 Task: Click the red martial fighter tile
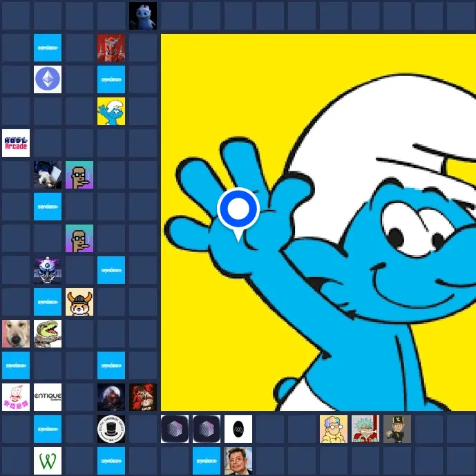click(143, 397)
